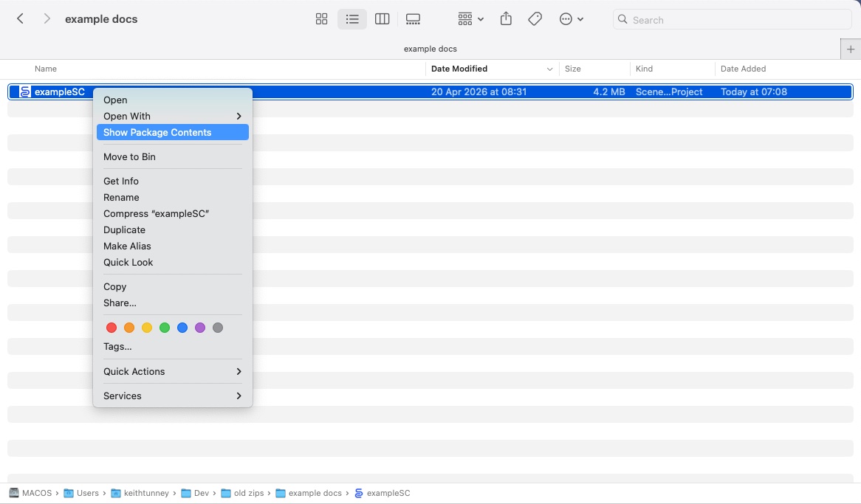Screen dimensions: 861x504
Task: Apply the gray tag color
Action: [x=217, y=328]
